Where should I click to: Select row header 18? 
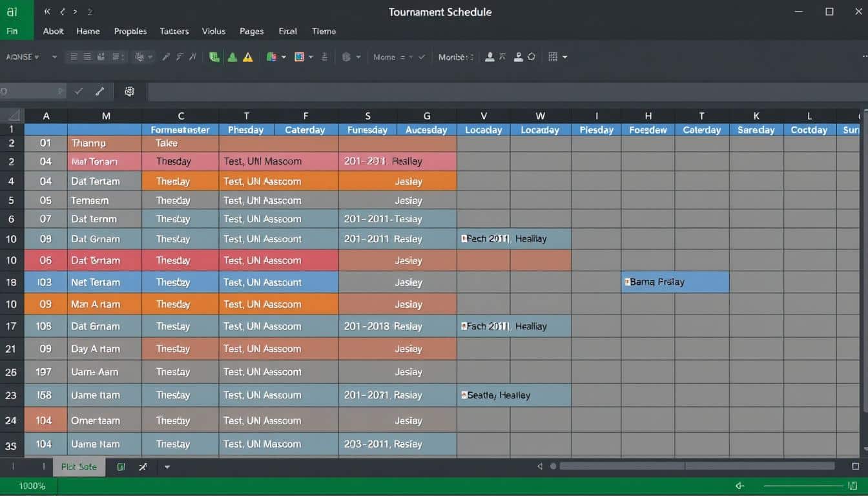pyautogui.click(x=12, y=282)
